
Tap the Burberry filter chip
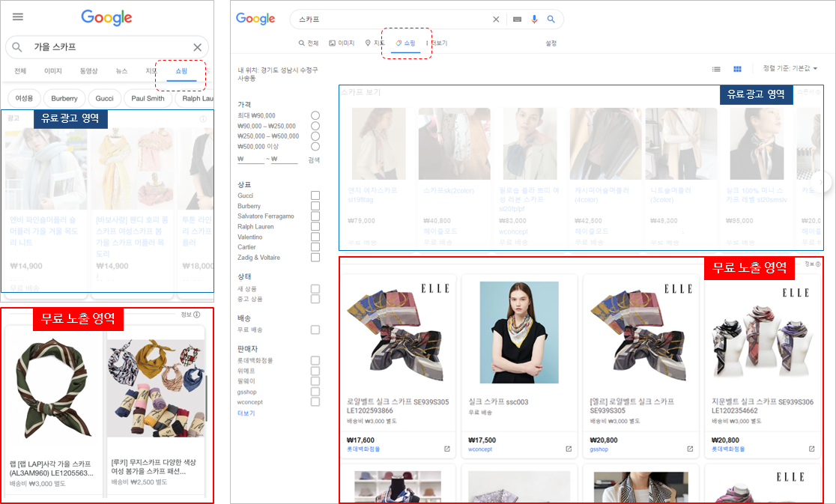pos(64,98)
